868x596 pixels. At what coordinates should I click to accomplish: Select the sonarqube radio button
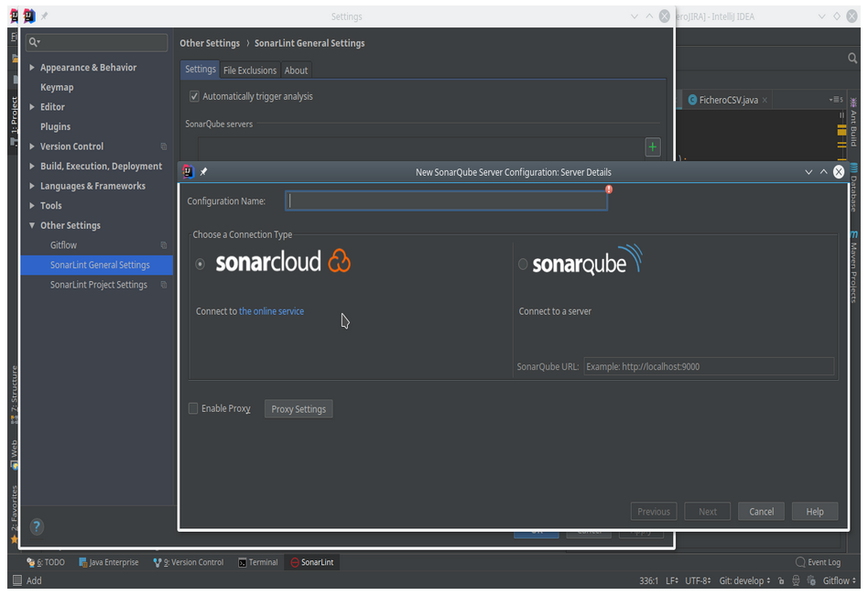point(523,264)
